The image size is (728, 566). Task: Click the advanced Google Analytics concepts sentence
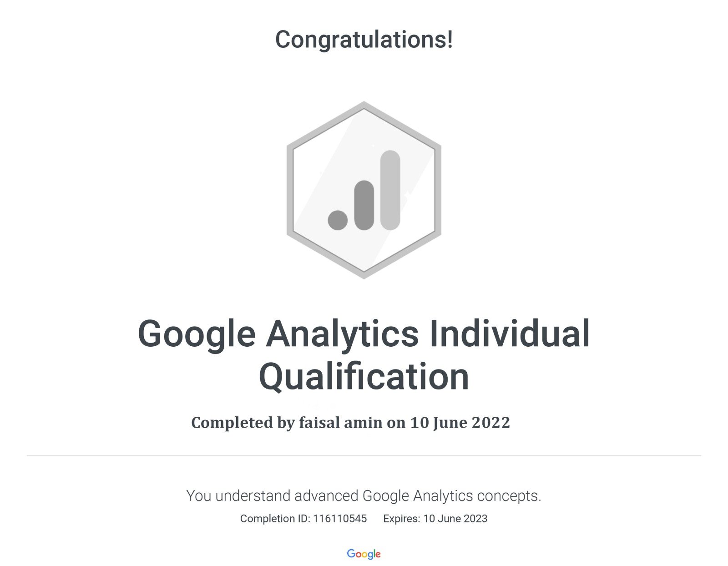coord(364,495)
